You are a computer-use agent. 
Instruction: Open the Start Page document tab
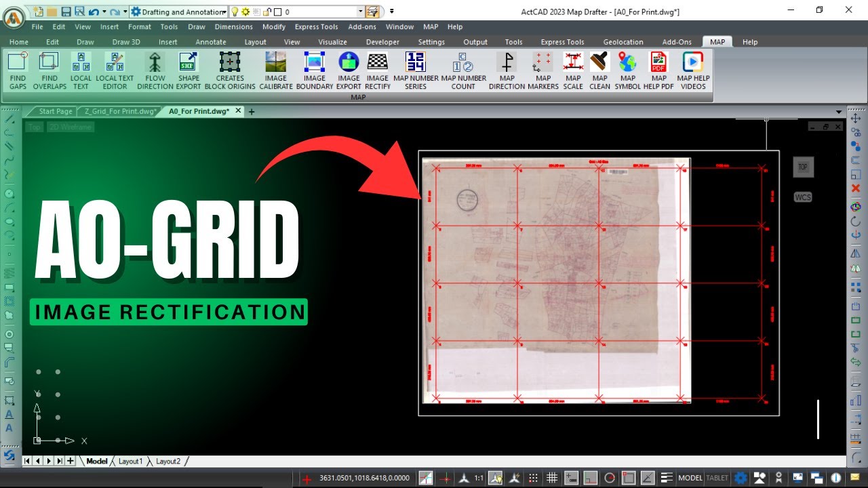click(55, 111)
